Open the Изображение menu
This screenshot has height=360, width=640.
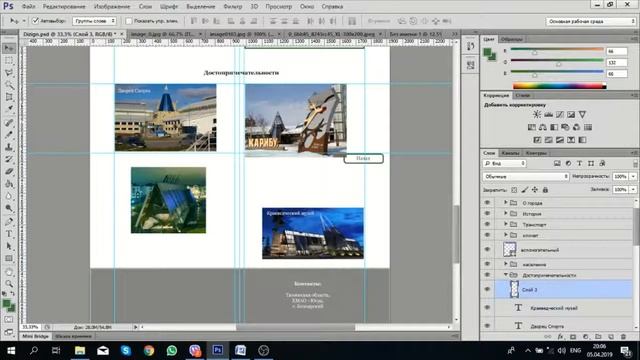pyautogui.click(x=112, y=7)
